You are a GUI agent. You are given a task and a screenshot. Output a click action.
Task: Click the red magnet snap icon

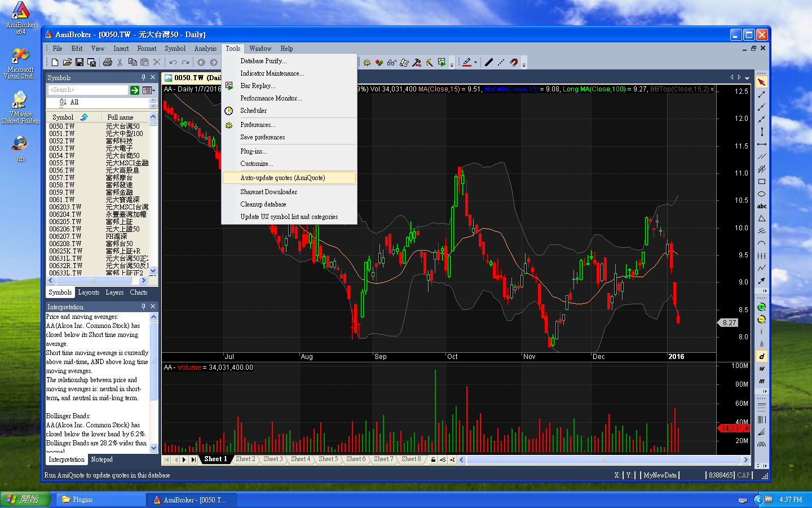[514, 62]
